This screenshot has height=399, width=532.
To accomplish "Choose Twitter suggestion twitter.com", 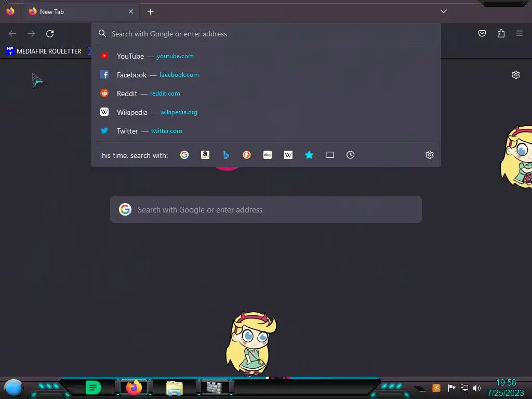I will click(x=266, y=130).
